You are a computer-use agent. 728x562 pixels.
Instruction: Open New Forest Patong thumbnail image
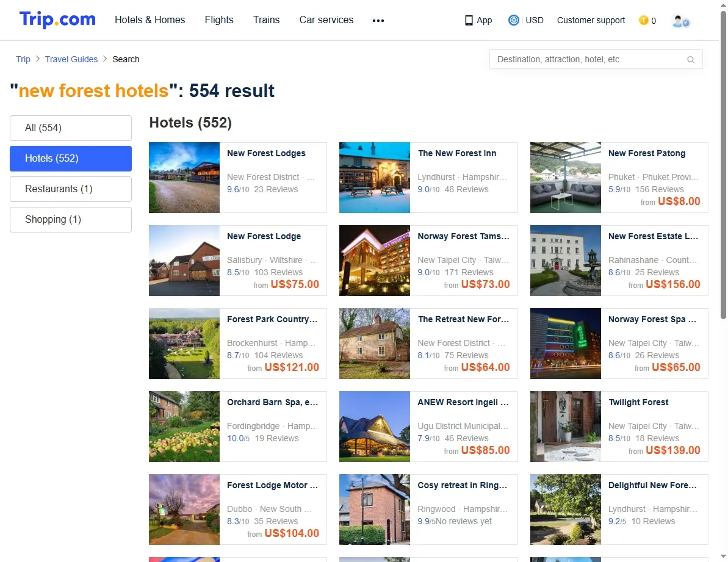click(566, 178)
